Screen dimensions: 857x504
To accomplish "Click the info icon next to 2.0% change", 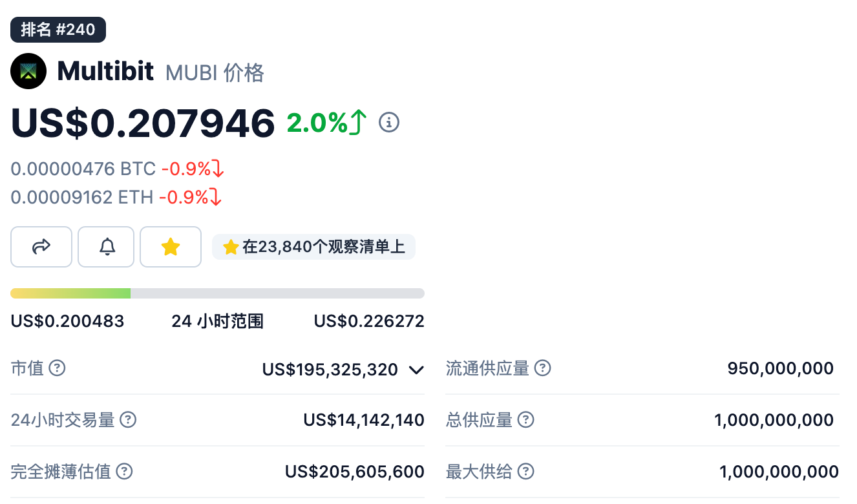I will tap(388, 122).
